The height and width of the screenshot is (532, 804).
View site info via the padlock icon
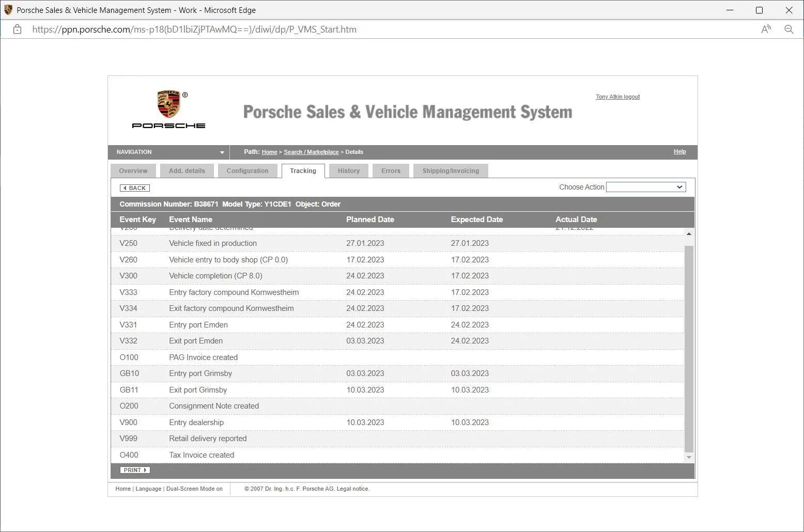pos(17,29)
